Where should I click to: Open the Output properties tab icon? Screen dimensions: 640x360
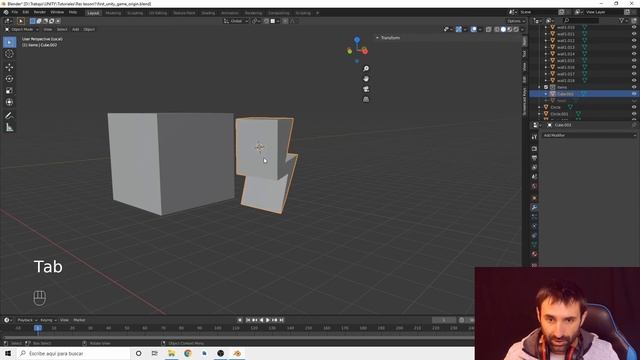[534, 158]
